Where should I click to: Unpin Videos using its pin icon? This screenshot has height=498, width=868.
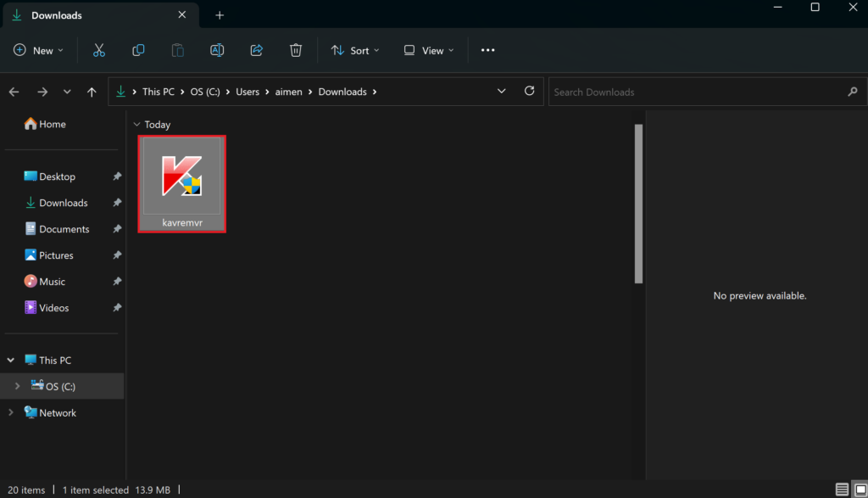click(117, 307)
